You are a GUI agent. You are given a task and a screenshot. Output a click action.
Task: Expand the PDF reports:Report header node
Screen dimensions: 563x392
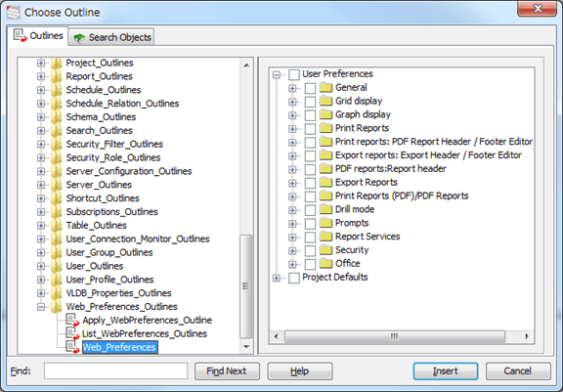click(x=292, y=169)
